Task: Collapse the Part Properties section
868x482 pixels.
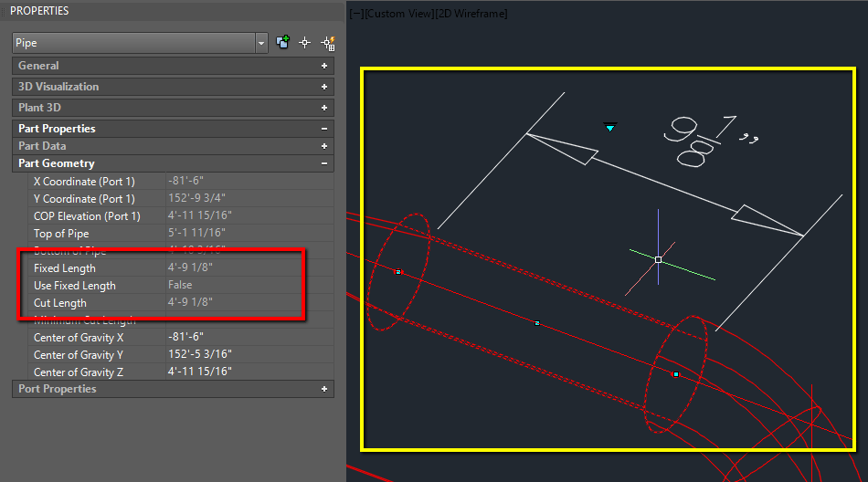Action: coord(324,129)
